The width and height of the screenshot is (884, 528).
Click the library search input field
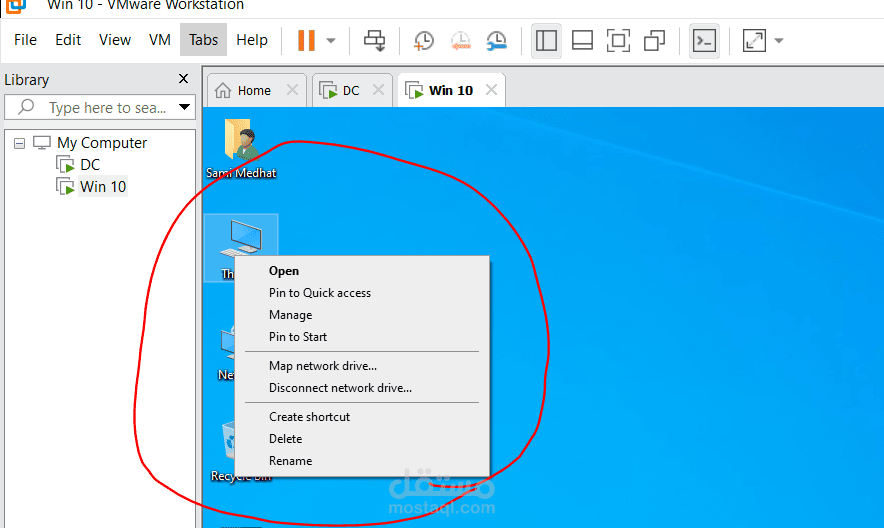coord(101,107)
